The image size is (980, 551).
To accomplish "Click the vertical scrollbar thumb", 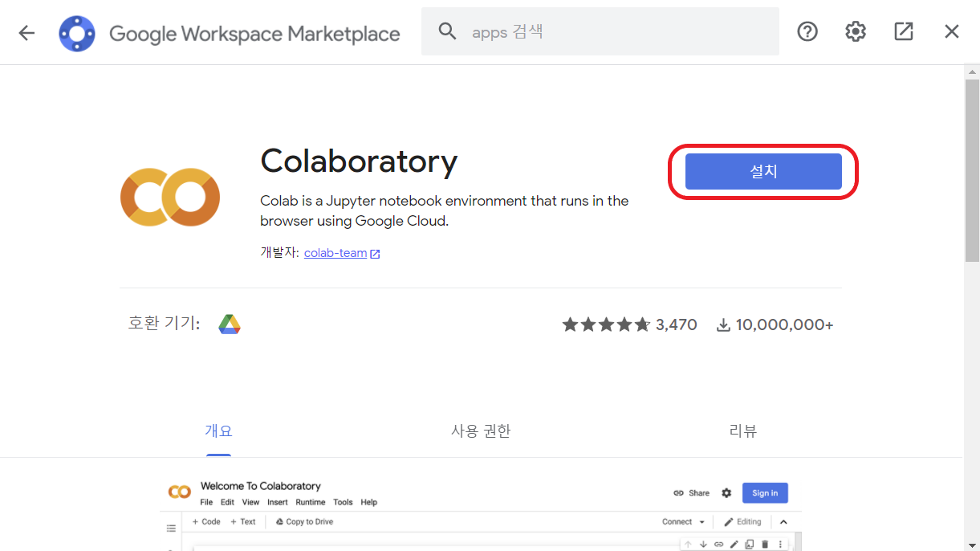I will tap(972, 170).
